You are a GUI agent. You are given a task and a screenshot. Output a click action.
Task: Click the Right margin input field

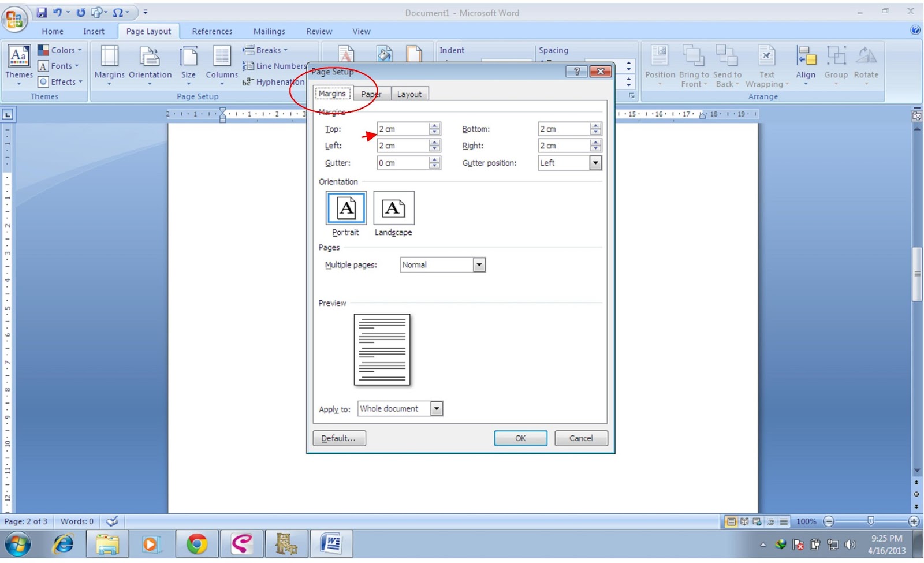point(564,146)
